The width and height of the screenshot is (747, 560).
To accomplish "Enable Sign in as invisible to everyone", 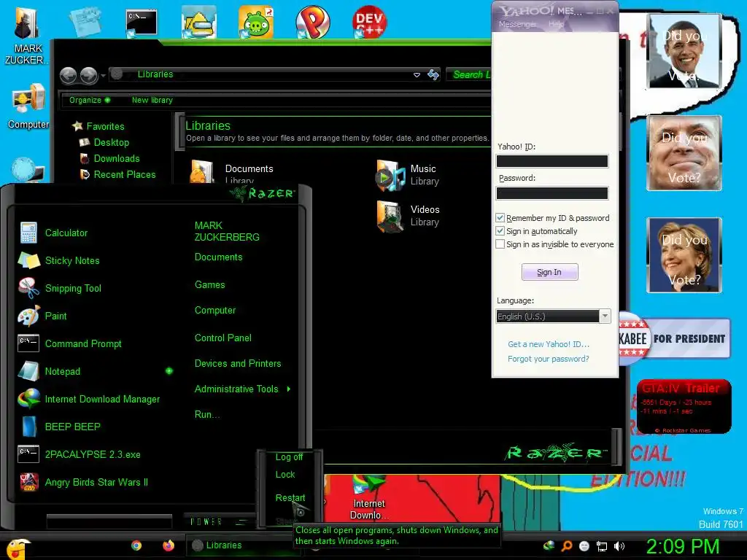I will (500, 244).
